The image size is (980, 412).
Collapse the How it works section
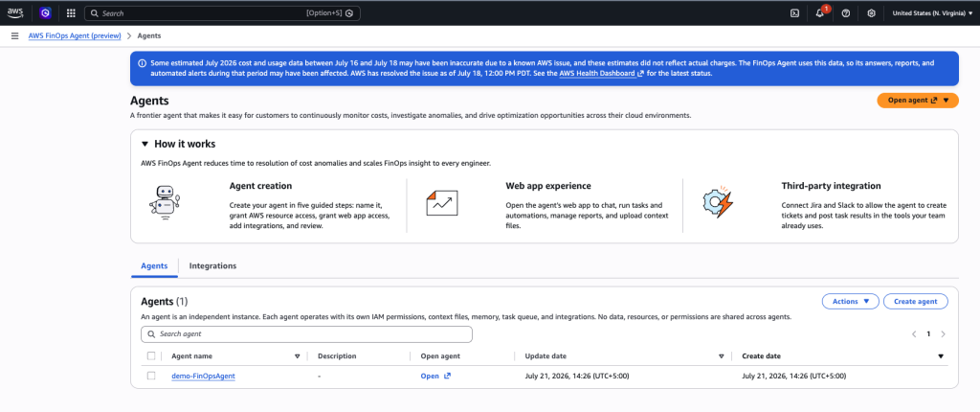[145, 144]
